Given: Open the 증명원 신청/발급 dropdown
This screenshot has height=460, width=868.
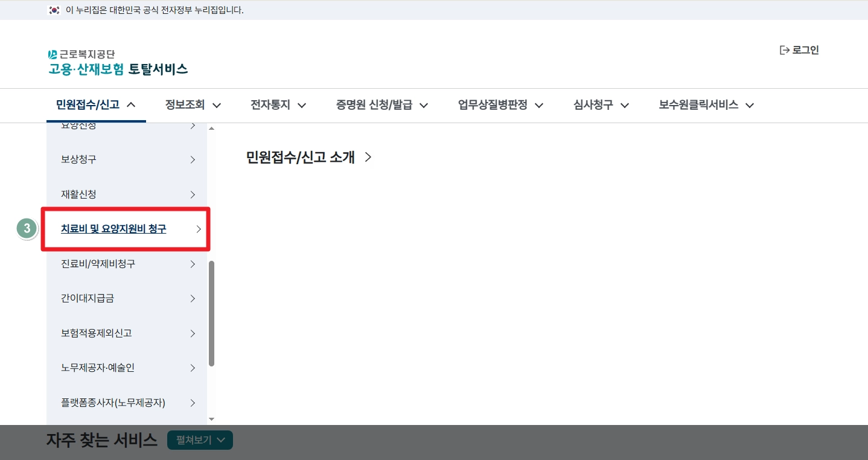Looking at the screenshot, I should pos(381,104).
